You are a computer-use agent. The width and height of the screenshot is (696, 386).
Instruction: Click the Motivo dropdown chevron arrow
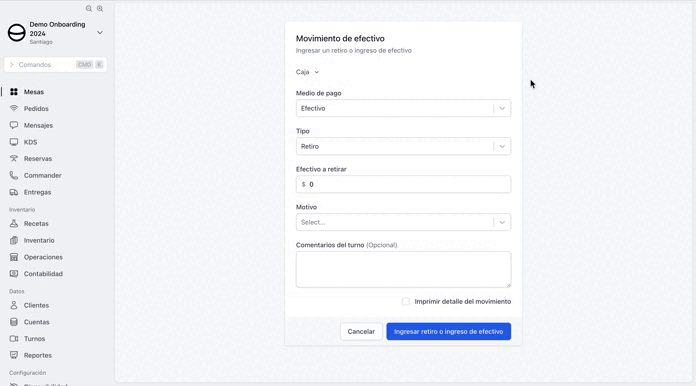coord(502,222)
